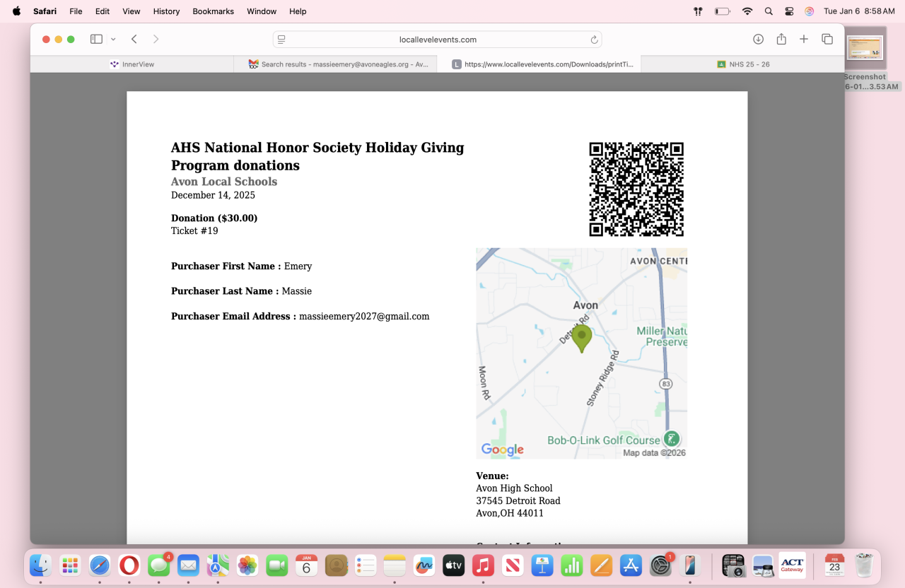Launch Freeform from the Dock
The height and width of the screenshot is (588, 905).
point(424,565)
